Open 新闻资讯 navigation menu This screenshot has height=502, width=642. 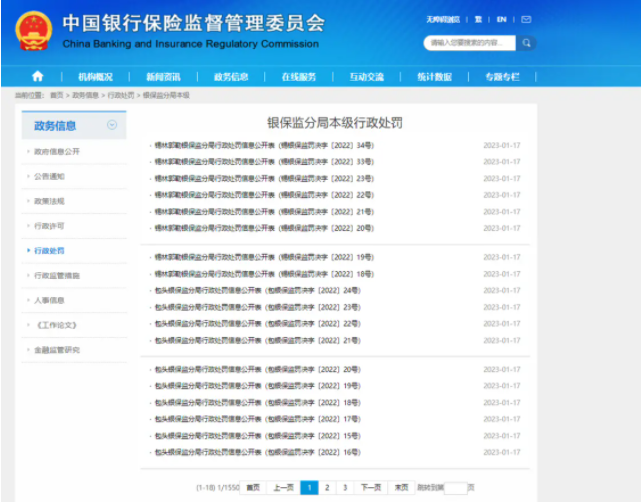tap(163, 77)
